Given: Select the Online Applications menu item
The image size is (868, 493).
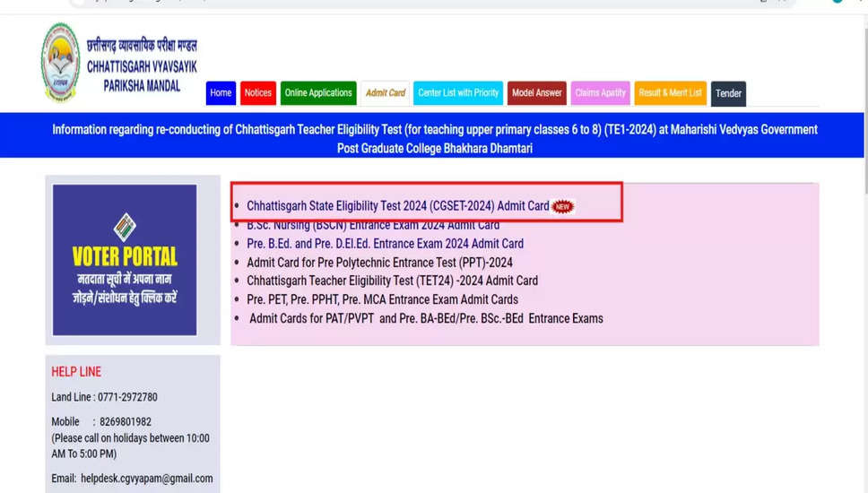Looking at the screenshot, I should pyautogui.click(x=318, y=93).
